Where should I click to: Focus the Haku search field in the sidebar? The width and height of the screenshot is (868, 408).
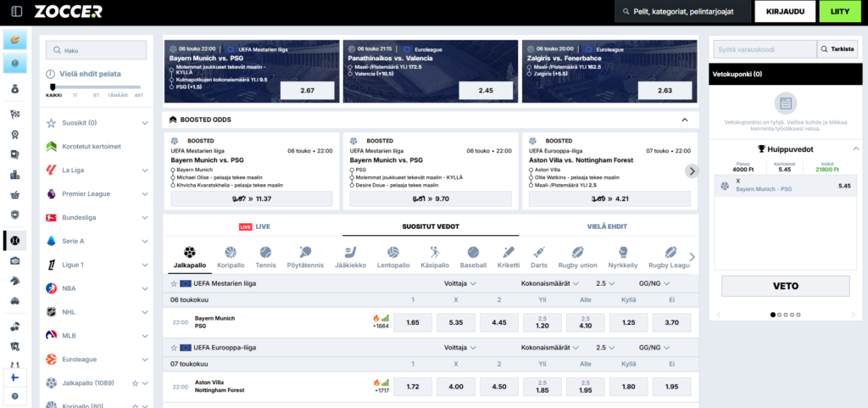(x=97, y=50)
